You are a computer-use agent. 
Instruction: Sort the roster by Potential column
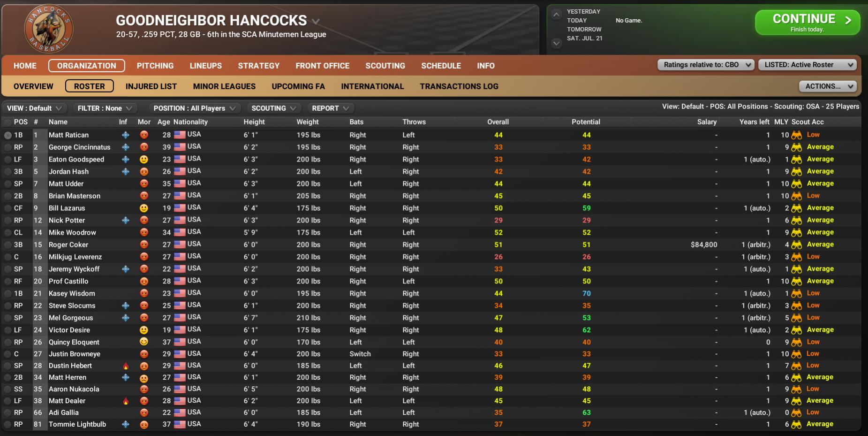click(x=586, y=122)
